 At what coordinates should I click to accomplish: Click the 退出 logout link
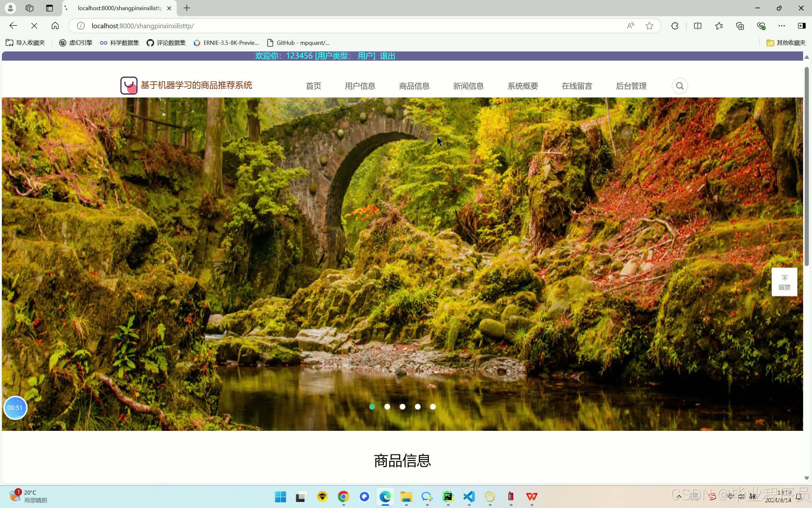(388, 56)
